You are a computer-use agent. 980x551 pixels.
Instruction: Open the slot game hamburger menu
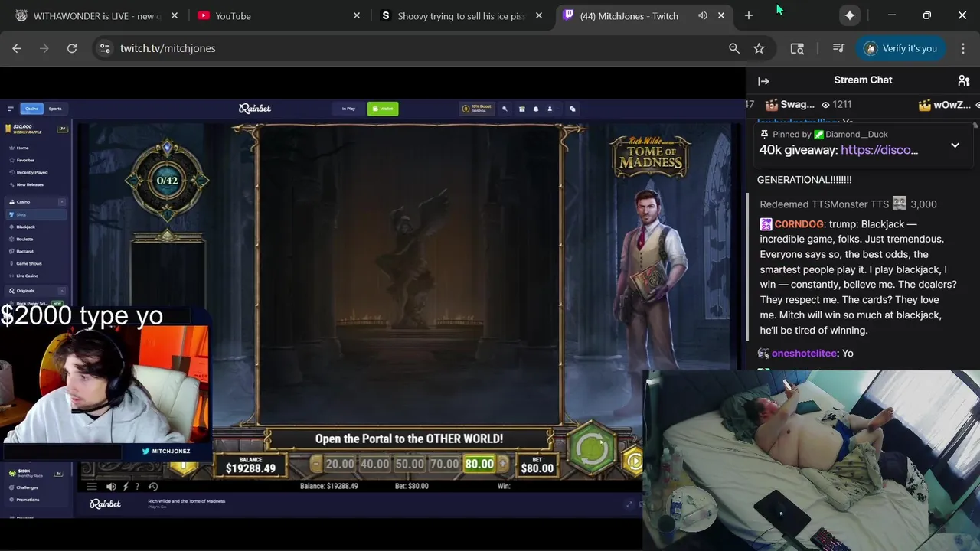click(92, 487)
